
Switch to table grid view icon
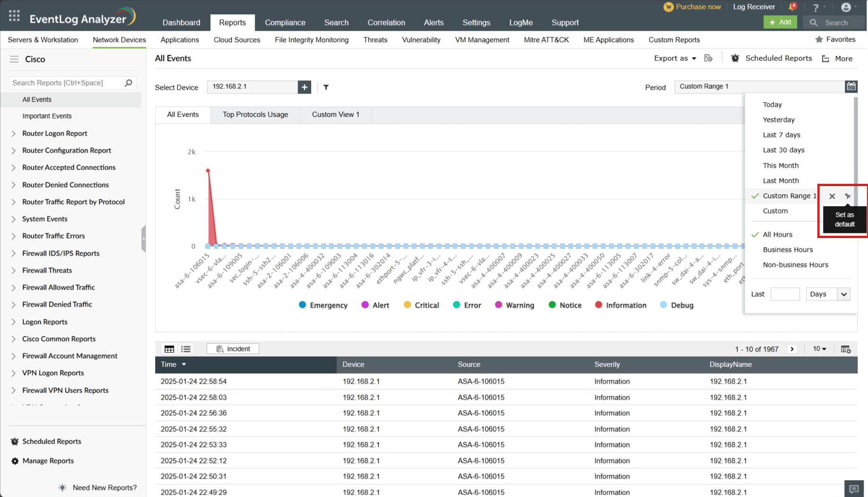[169, 349]
